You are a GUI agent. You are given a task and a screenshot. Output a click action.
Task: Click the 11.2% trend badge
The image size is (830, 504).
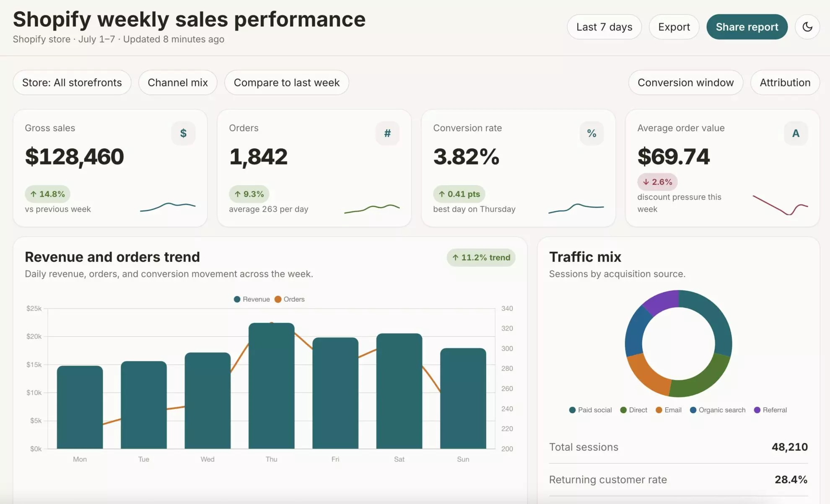click(481, 258)
